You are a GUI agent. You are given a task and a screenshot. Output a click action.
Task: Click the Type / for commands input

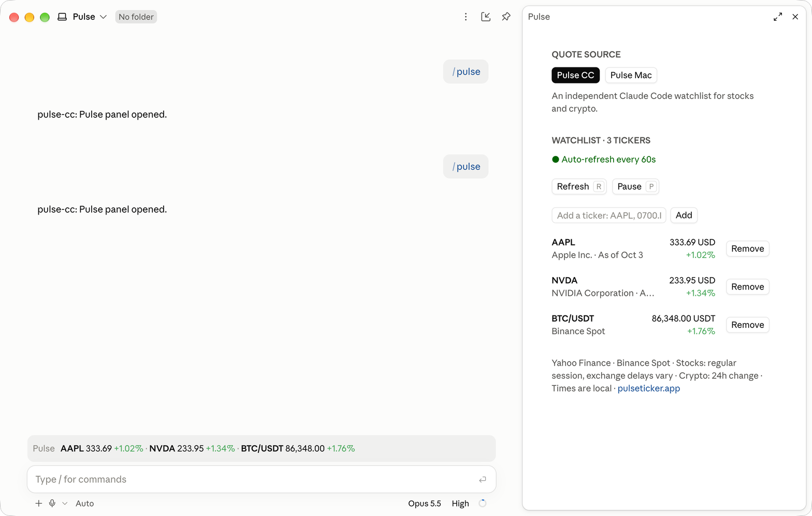point(262,479)
